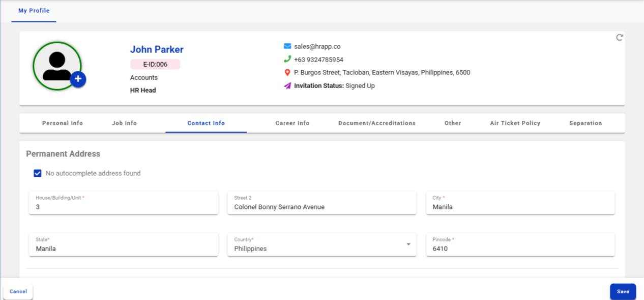Open Document/Accreditations tab
The image size is (644, 300).
coord(376,123)
